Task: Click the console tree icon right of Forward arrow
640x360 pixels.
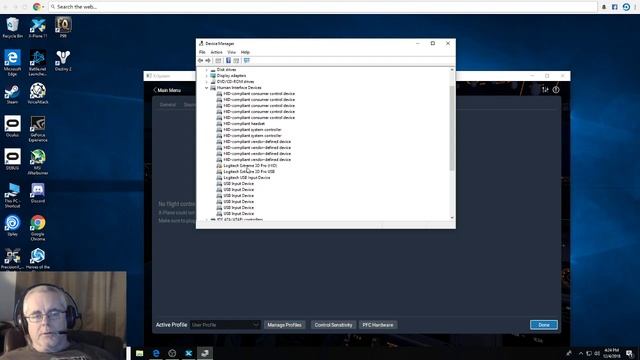Action: [218, 60]
